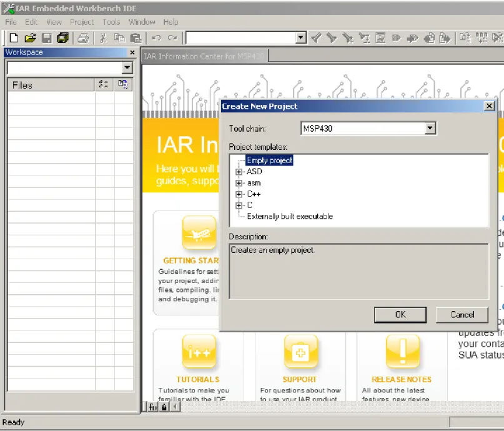Close the Workspace panel

click(x=132, y=52)
